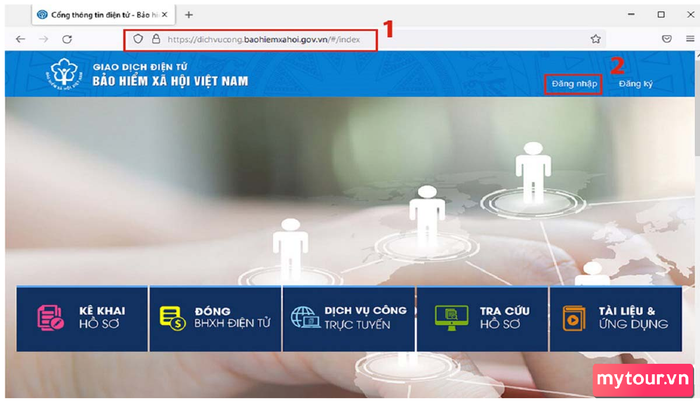
Task: Open the Tra cứu hồ sơ tile
Action: [482, 319]
